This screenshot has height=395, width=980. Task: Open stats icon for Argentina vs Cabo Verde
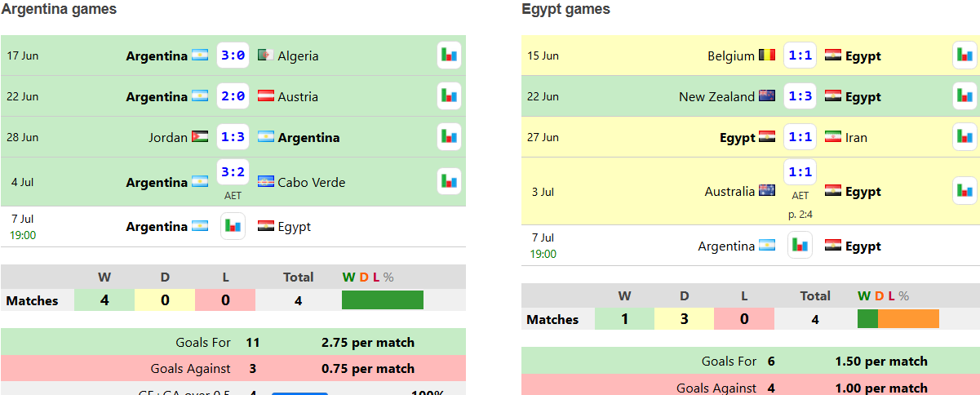pyautogui.click(x=449, y=181)
